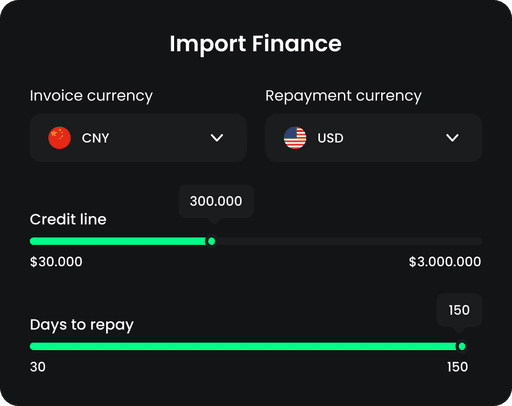Open the Invoice currency CNY dropdown
Viewport: 512px width, 406px height.
(138, 138)
